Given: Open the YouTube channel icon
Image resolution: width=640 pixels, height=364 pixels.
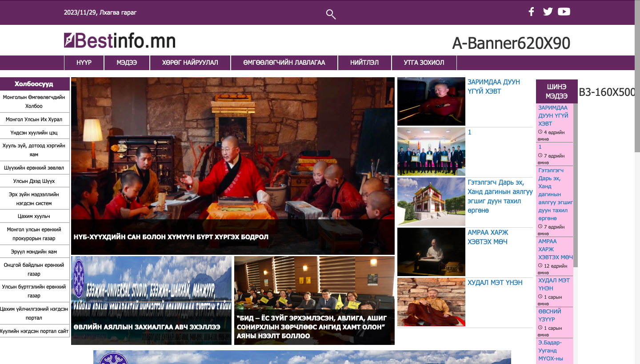Looking at the screenshot, I should pyautogui.click(x=564, y=12).
